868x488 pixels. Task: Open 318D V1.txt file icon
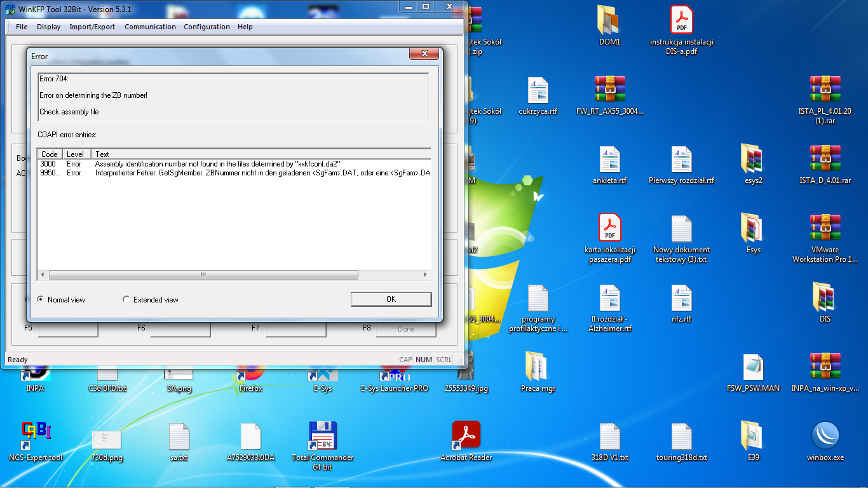click(609, 436)
